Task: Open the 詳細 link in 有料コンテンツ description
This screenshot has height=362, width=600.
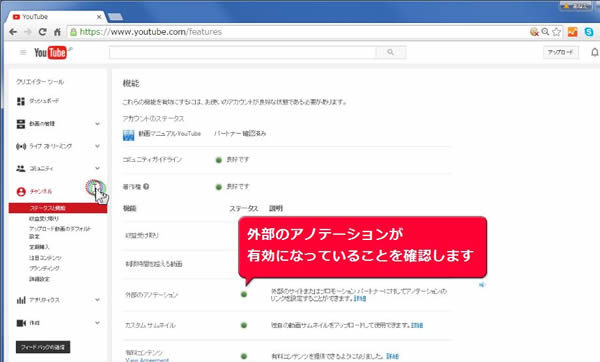Action: pyautogui.click(x=392, y=356)
